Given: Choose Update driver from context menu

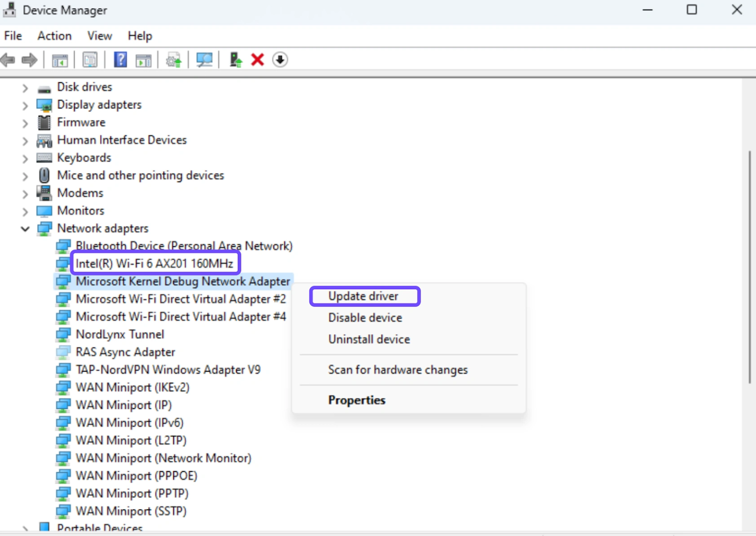Looking at the screenshot, I should coord(363,296).
